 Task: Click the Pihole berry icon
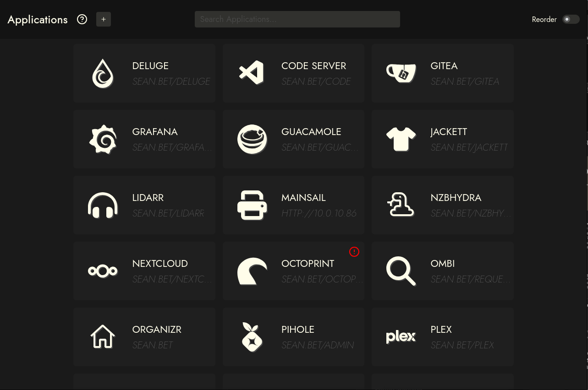[252, 337]
